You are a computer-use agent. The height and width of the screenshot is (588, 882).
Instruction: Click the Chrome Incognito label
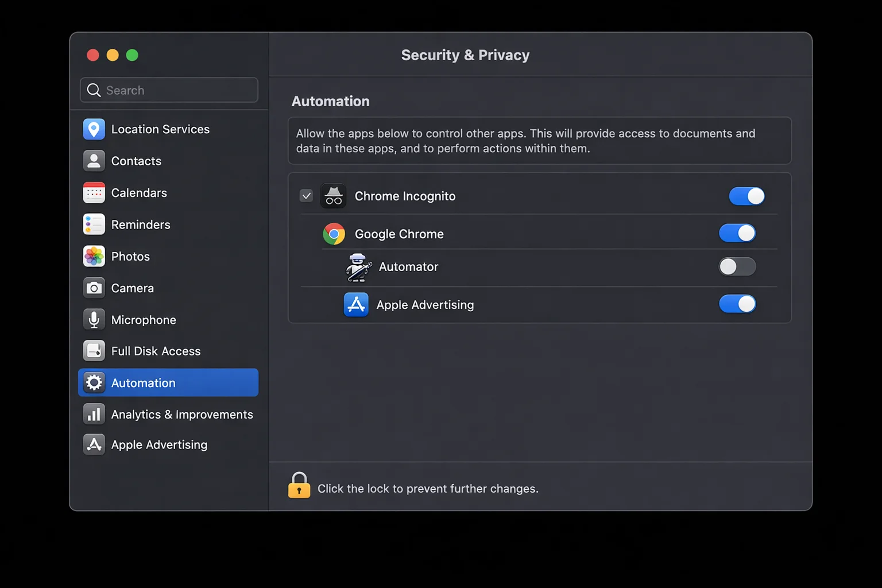coord(405,196)
